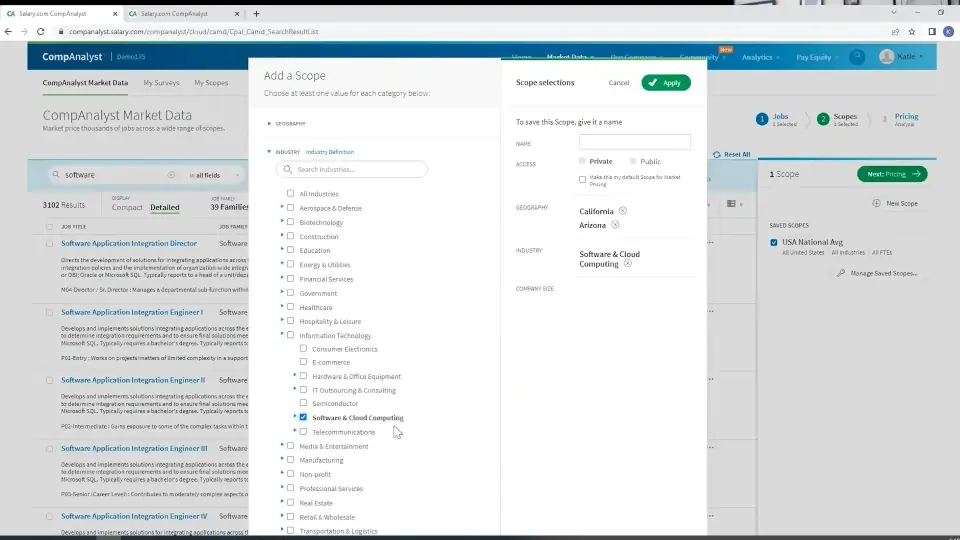Expand the Healthcare industry node
The width and height of the screenshot is (960, 540).
pos(282,306)
